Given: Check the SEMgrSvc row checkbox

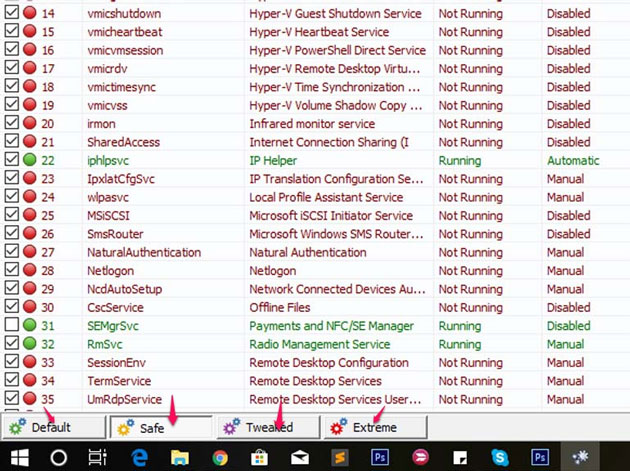Looking at the screenshot, I should click(x=12, y=325).
